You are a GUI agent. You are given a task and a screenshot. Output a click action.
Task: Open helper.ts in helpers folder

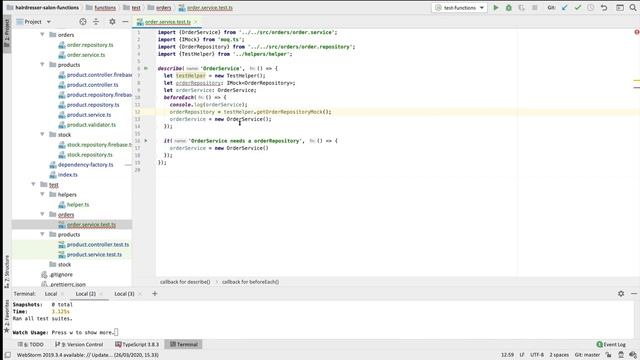click(78, 204)
